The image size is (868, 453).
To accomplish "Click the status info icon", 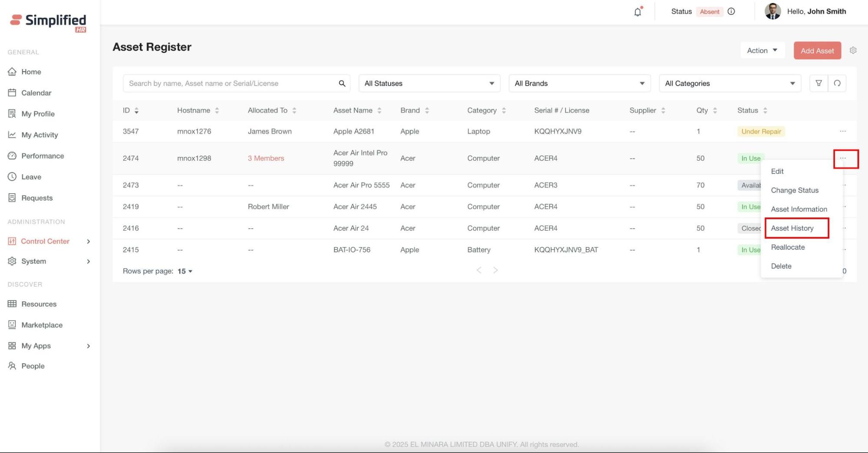I will pos(731,12).
